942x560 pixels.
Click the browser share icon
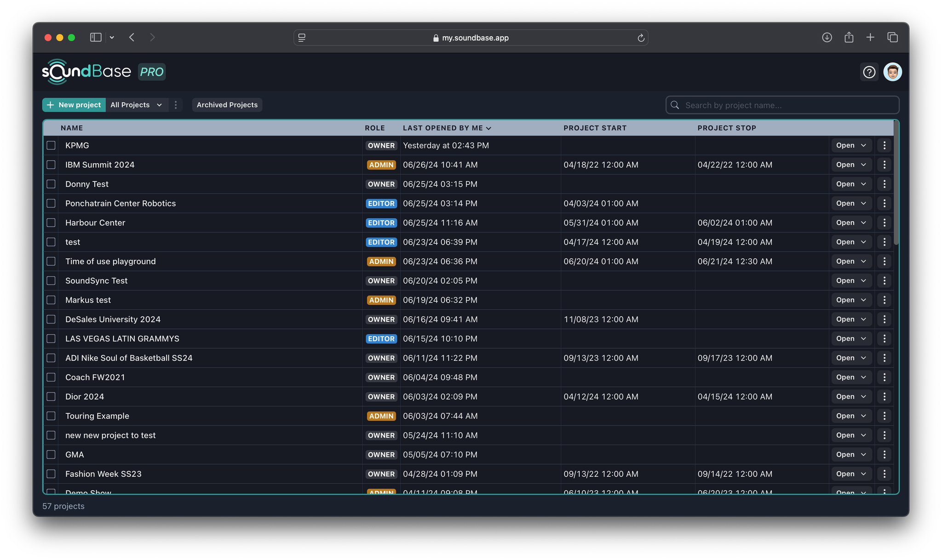[849, 37]
